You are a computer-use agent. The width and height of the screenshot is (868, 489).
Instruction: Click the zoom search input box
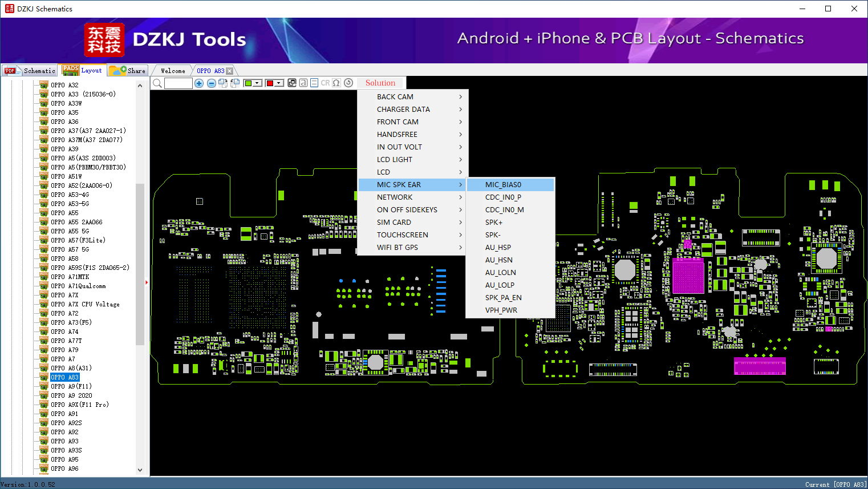click(179, 83)
